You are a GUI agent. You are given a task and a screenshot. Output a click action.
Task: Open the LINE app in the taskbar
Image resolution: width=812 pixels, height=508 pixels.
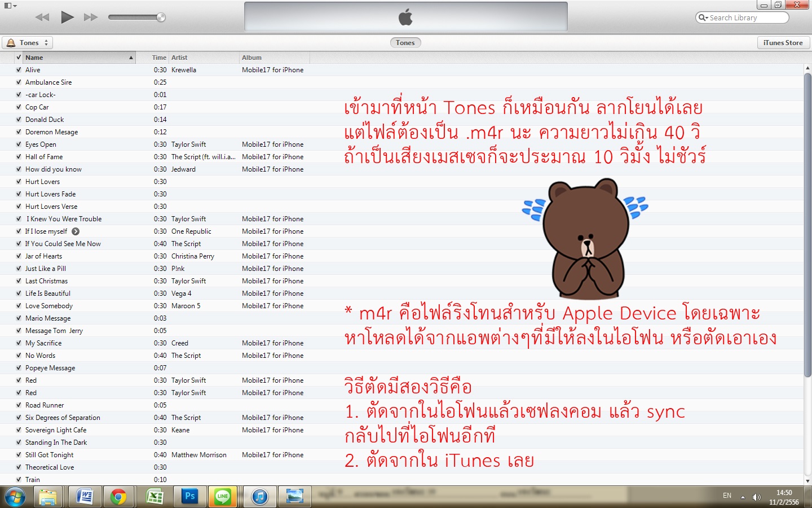(223, 497)
